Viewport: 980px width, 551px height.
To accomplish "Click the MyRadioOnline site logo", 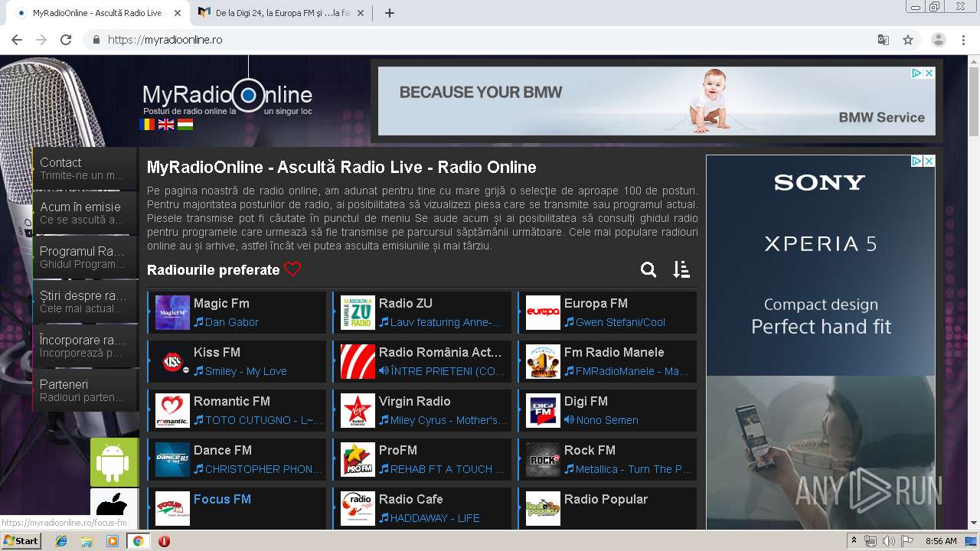I will coord(227,96).
